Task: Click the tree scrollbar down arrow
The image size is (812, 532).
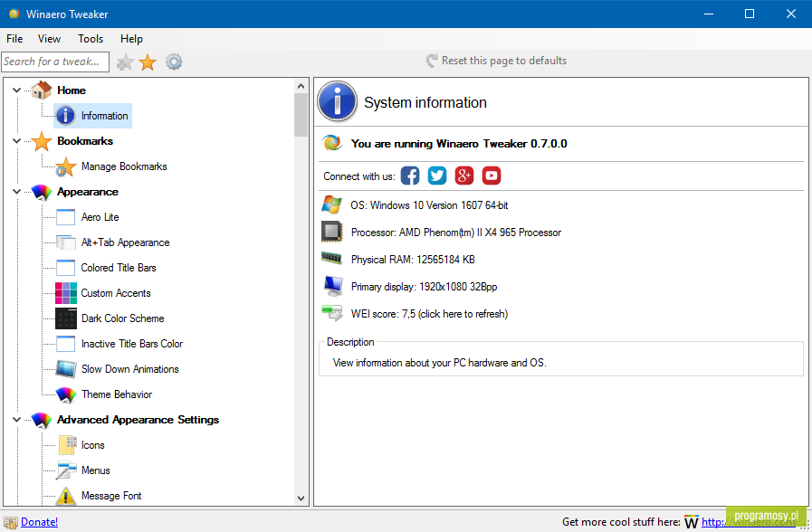Action: coord(301,499)
